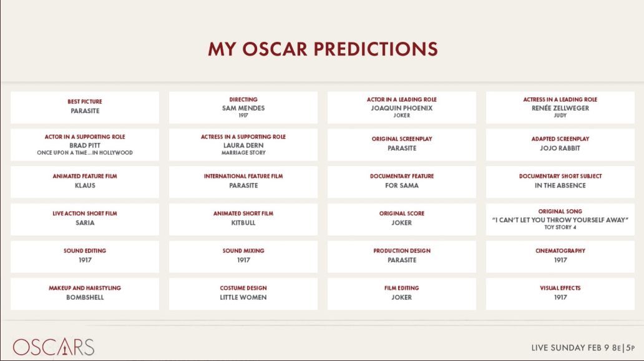Click the My Oscar Predictions heading
The image size is (644, 361).
[323, 49]
